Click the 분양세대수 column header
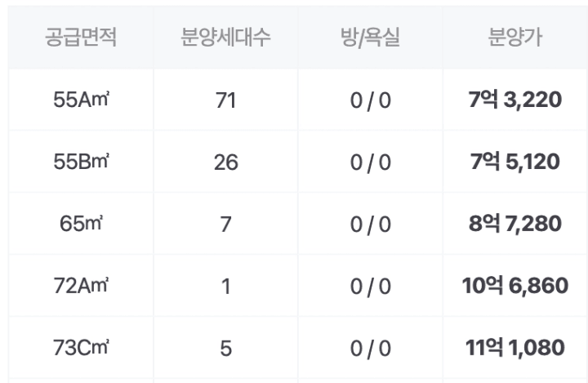 coord(225,37)
